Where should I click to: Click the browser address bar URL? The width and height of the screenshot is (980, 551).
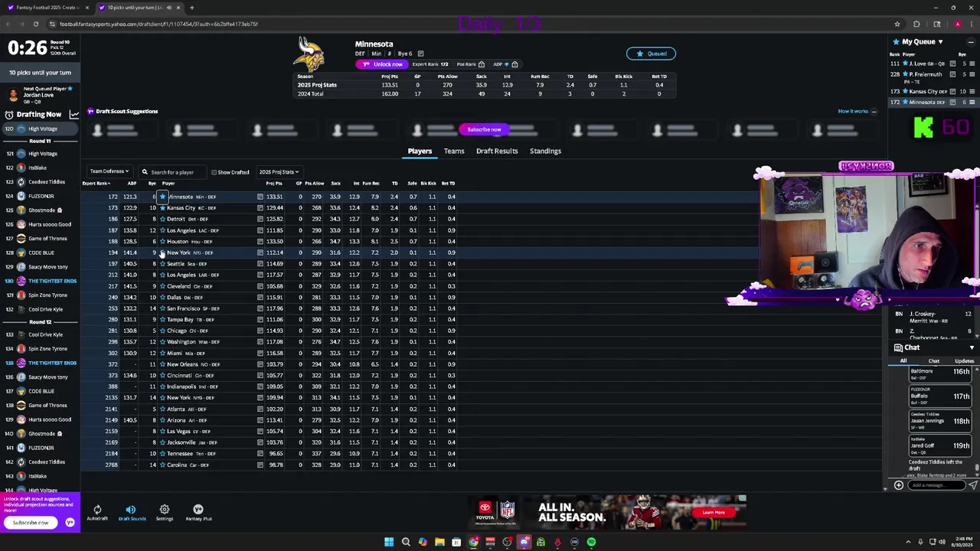pos(158,24)
